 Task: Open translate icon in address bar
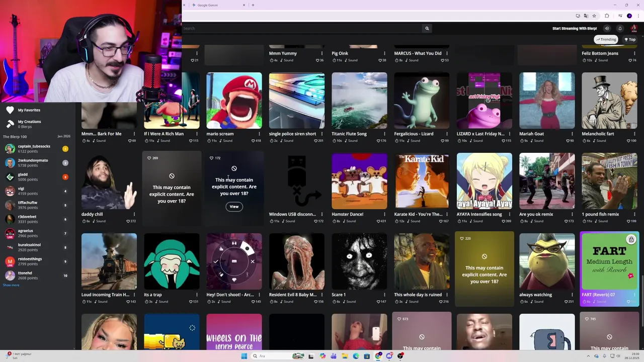(x=586, y=16)
